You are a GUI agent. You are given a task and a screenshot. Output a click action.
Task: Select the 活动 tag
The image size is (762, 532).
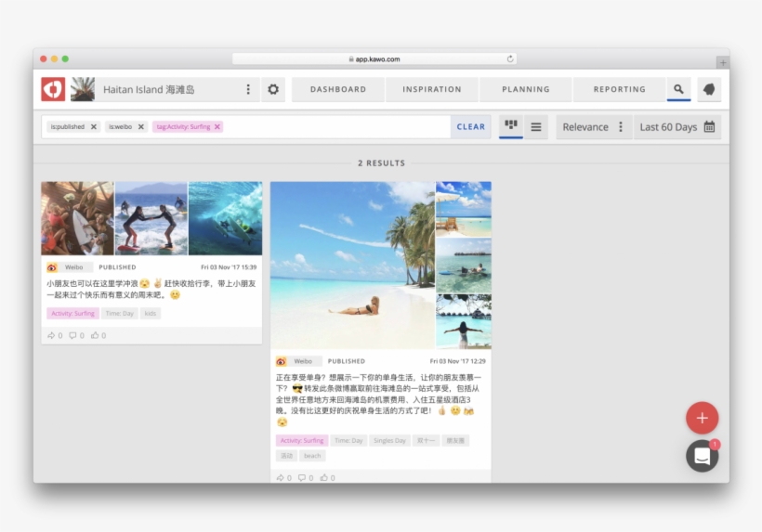coord(287,456)
